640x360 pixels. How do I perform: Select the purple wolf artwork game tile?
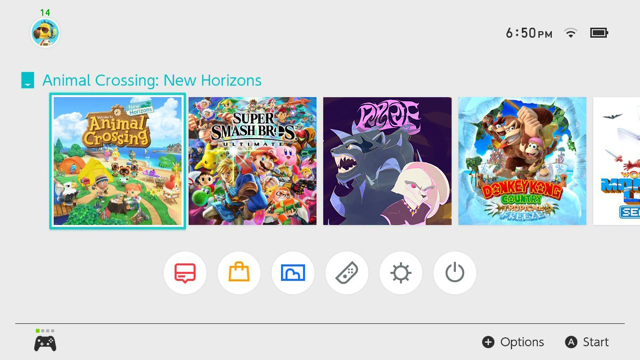click(387, 161)
